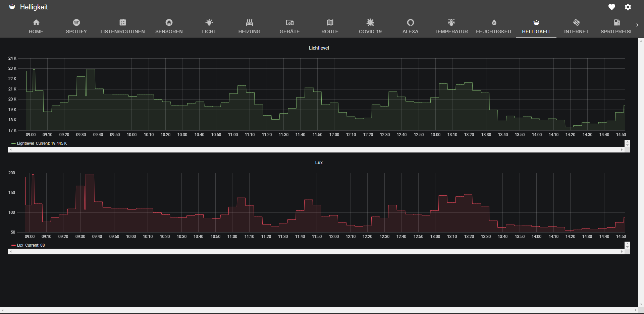Click Lichtlevel chart title
Image resolution: width=644 pixels, height=314 pixels.
click(x=319, y=48)
